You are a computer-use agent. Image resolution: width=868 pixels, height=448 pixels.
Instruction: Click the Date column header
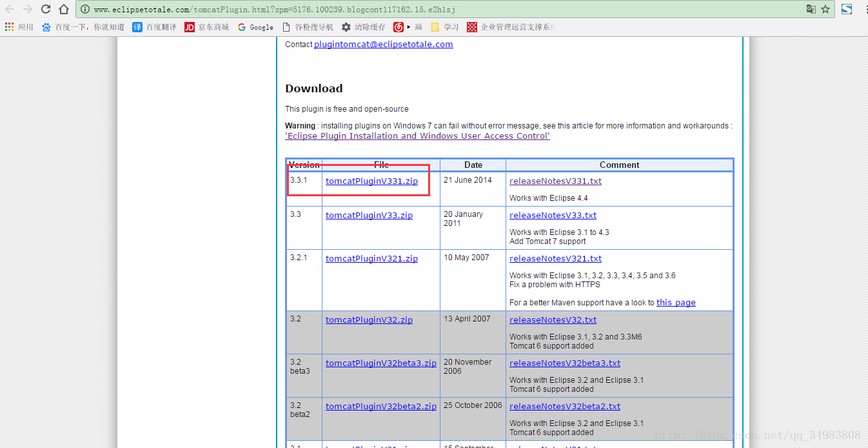(473, 165)
